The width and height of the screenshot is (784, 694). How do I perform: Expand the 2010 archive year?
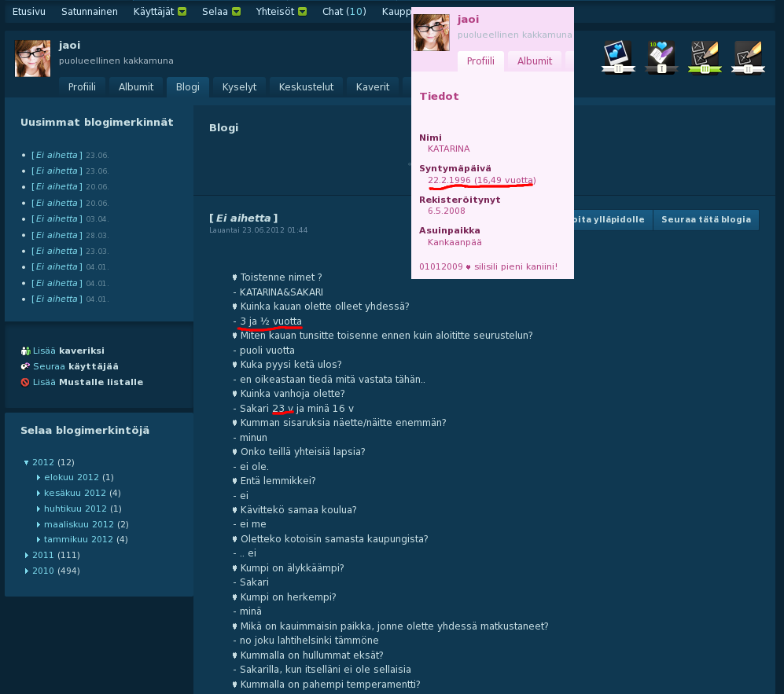coord(27,571)
